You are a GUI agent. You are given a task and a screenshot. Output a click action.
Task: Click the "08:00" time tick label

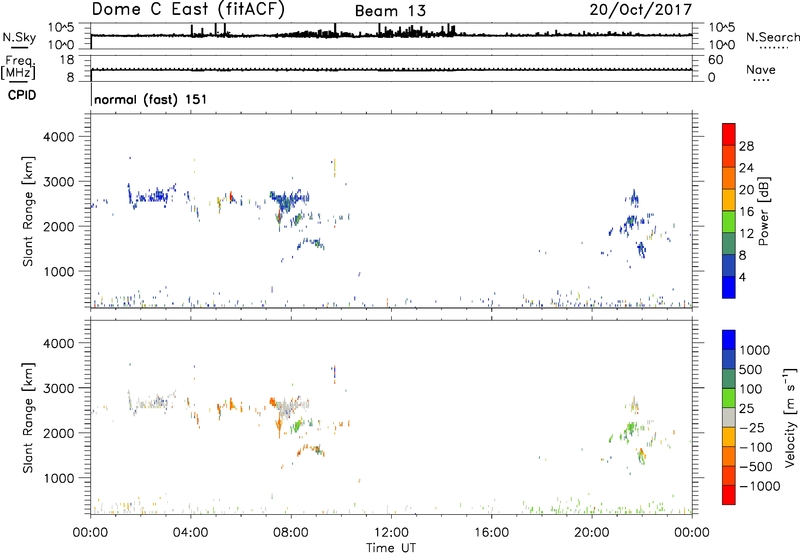291,533
